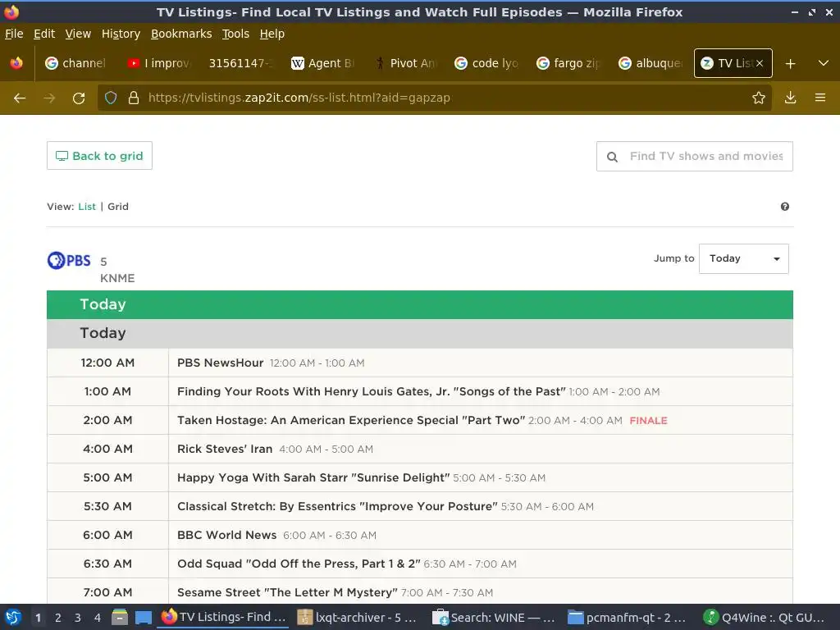This screenshot has height=630, width=840.
Task: View site security via the padlock icon
Action: tap(134, 98)
